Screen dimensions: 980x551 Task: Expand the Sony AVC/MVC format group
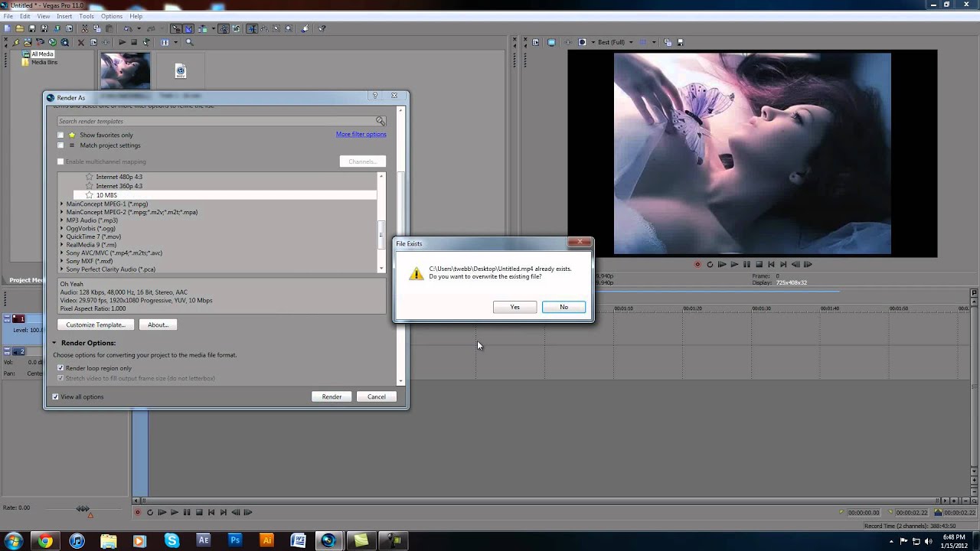pos(62,253)
